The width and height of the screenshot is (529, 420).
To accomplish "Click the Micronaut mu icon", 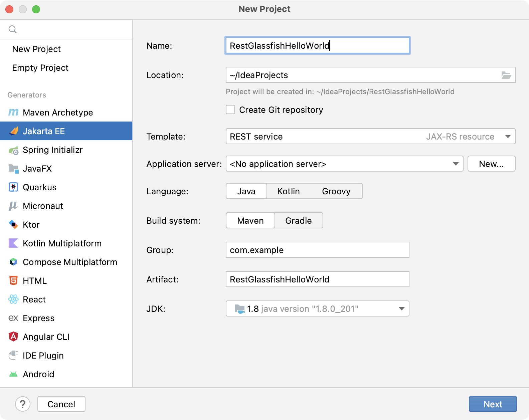I will coord(13,206).
